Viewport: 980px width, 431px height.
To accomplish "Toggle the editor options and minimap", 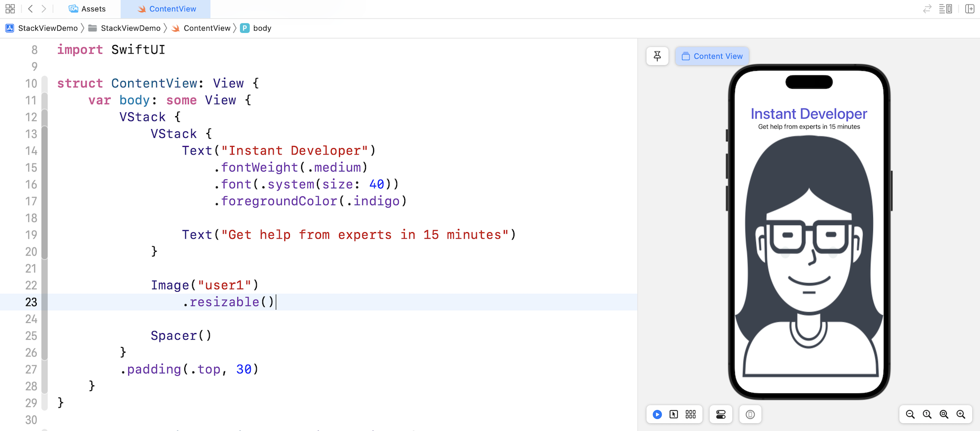I will click(945, 9).
